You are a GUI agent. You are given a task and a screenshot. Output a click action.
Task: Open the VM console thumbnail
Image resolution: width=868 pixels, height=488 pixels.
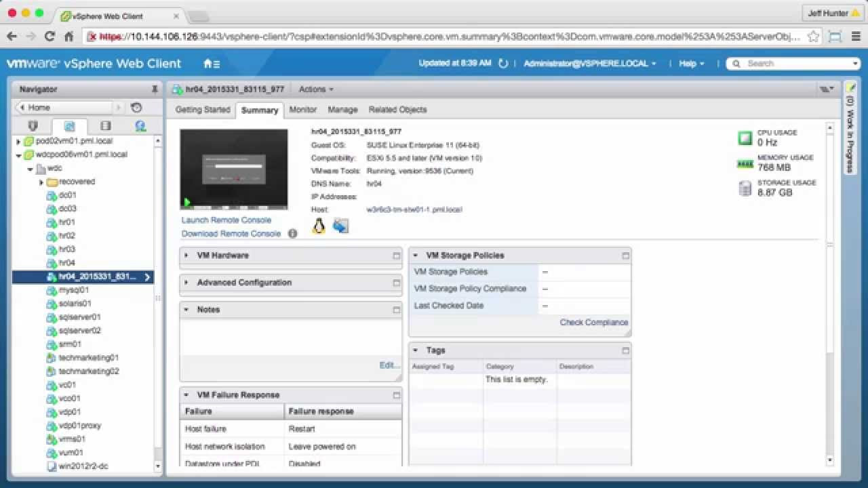tap(234, 169)
